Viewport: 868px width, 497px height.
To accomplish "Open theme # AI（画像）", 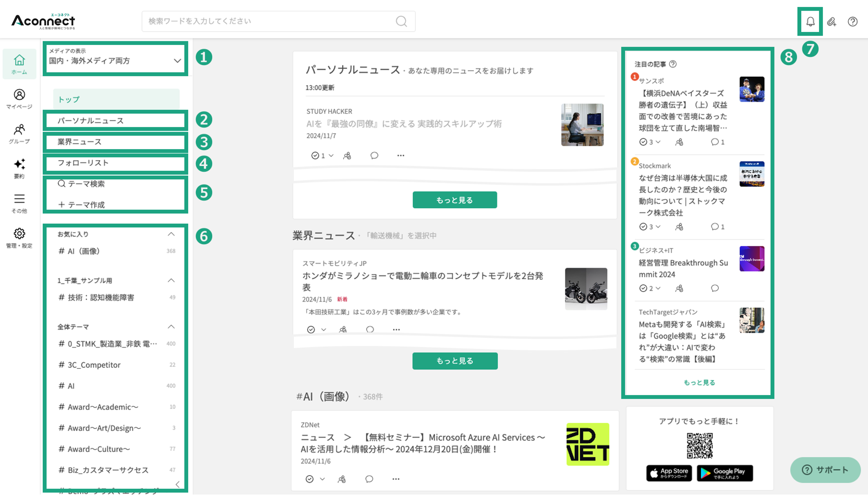I will [x=116, y=251].
